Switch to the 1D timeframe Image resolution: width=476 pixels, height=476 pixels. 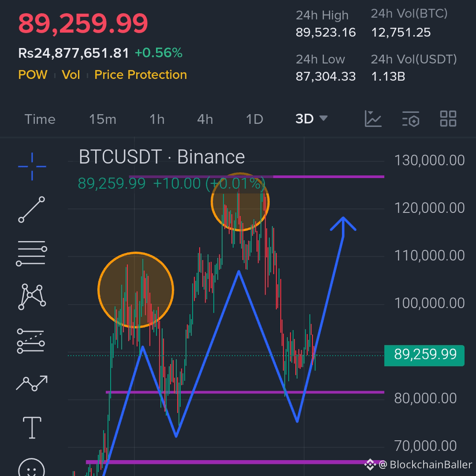254,119
